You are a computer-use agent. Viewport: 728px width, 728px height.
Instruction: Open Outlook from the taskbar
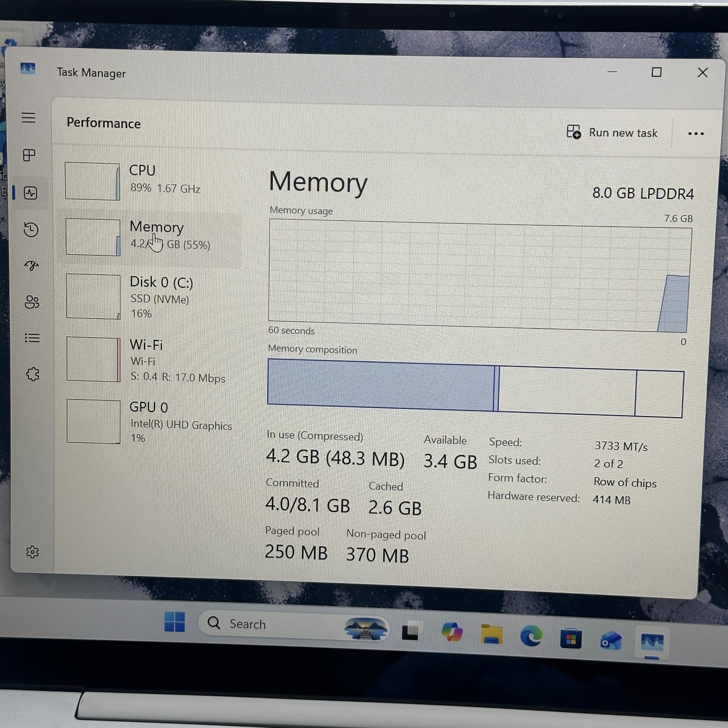(611, 641)
